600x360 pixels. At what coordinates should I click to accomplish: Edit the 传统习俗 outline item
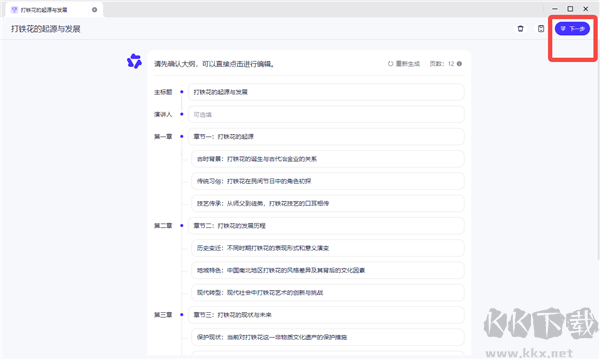328,181
